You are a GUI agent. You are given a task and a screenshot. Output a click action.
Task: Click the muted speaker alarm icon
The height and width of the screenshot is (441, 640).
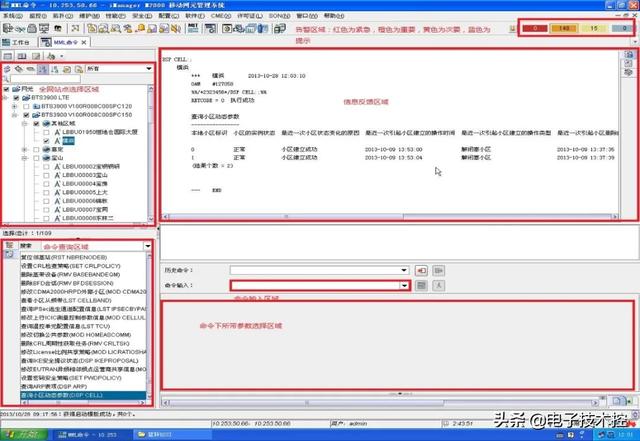coord(176,28)
